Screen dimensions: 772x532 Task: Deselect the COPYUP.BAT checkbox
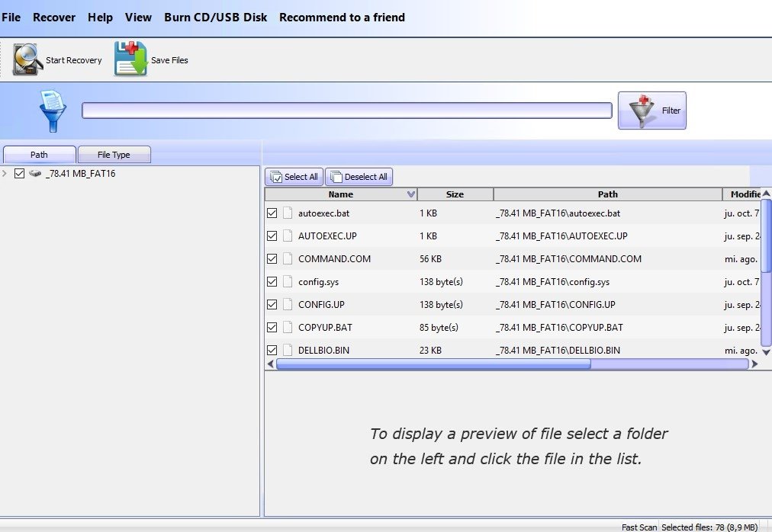point(272,327)
